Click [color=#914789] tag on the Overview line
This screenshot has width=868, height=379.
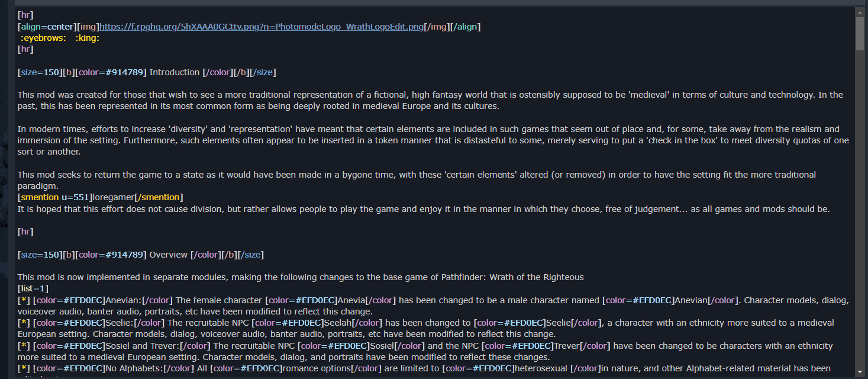(x=111, y=255)
